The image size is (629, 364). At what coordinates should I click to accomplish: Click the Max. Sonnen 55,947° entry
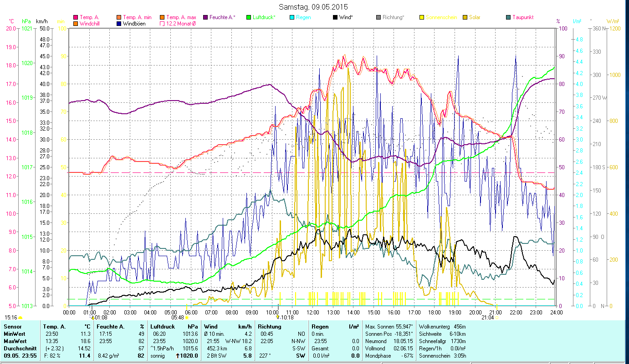(389, 327)
